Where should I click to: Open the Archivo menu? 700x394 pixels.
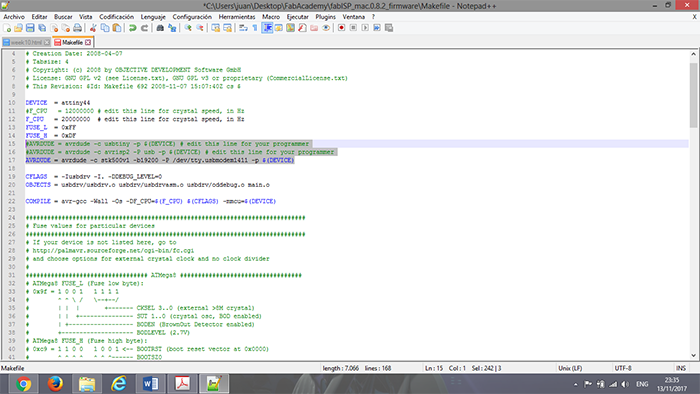pyautogui.click(x=14, y=17)
